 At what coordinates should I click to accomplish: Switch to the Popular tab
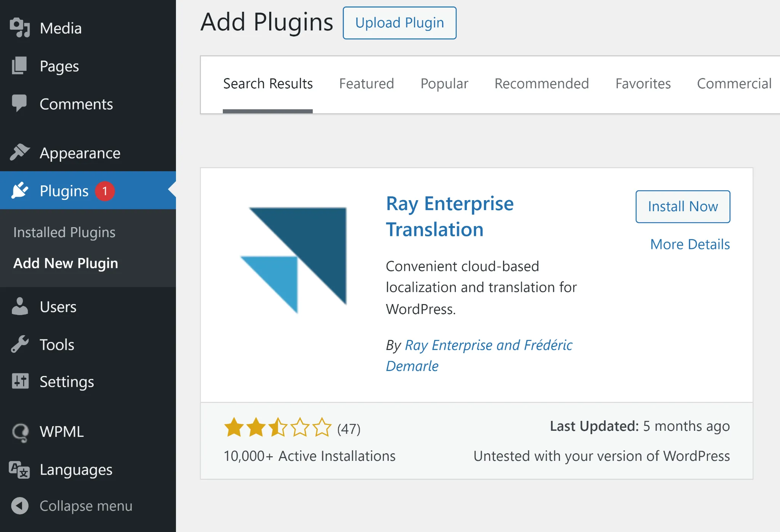tap(444, 83)
